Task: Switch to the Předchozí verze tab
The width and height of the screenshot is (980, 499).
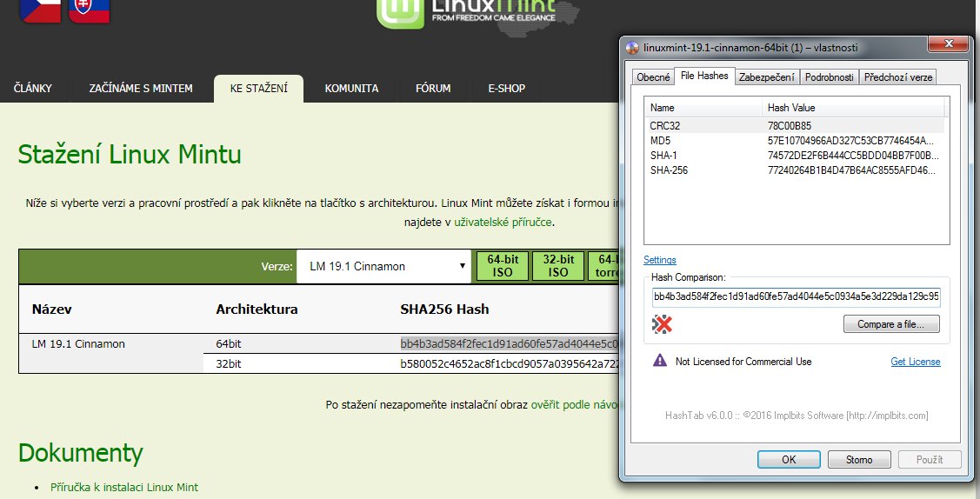Action: pos(898,77)
